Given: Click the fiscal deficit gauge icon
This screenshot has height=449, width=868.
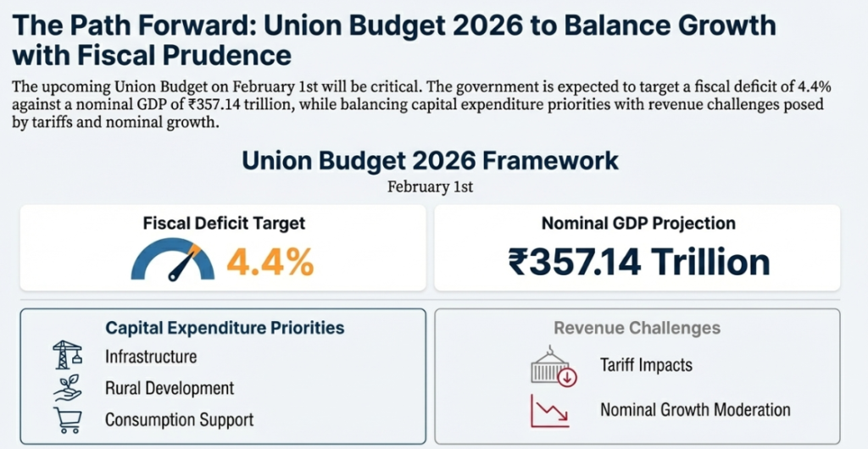Looking at the screenshot, I should [173, 262].
